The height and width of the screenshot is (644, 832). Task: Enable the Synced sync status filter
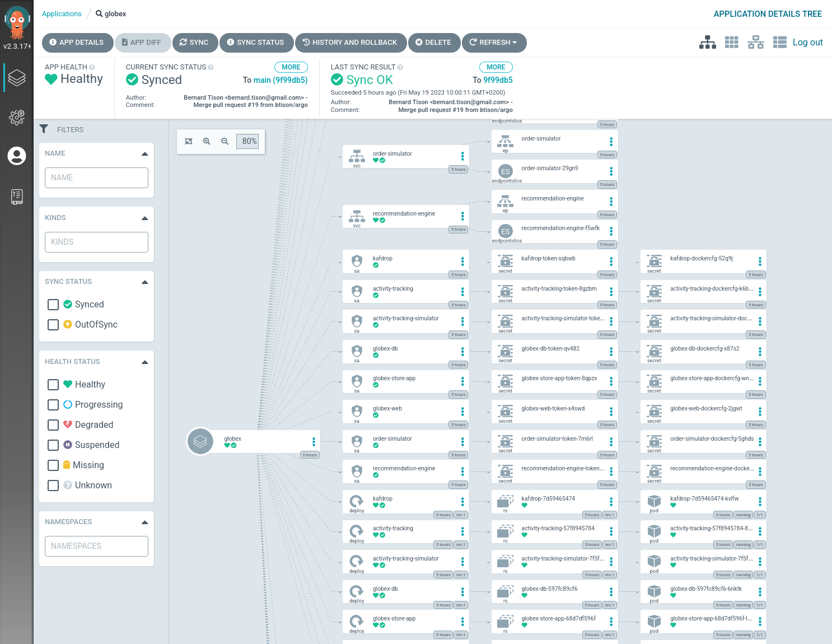pyautogui.click(x=53, y=305)
